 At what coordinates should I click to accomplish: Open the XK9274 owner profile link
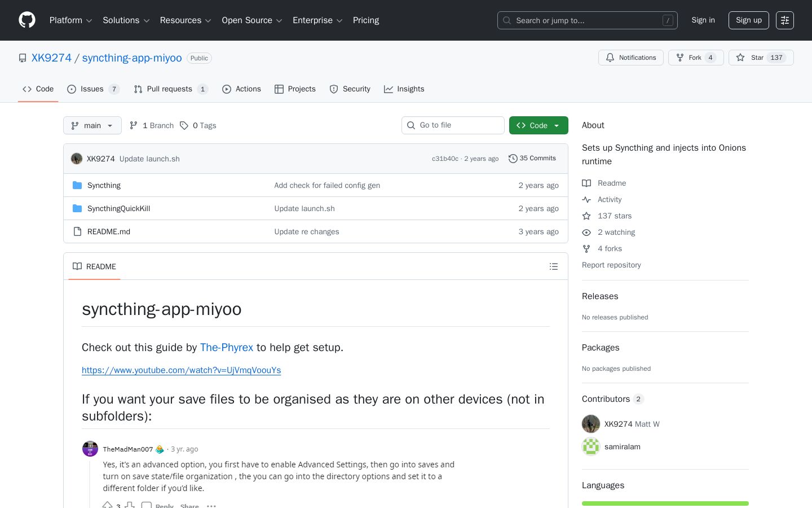coord(51,58)
